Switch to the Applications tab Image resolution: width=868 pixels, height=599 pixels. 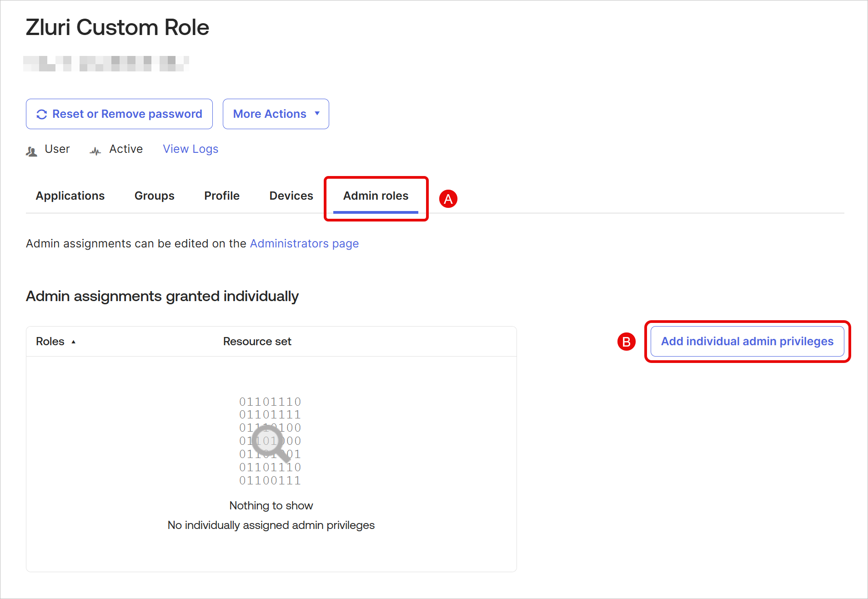(x=70, y=196)
